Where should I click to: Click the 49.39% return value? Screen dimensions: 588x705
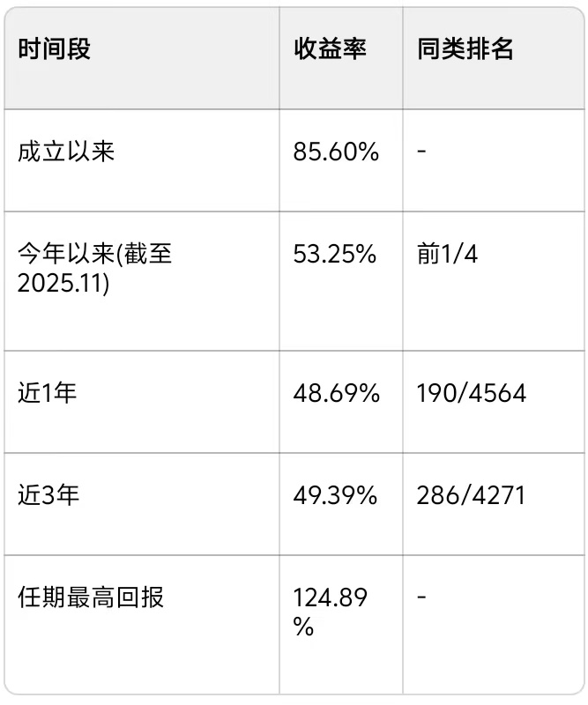(335, 495)
